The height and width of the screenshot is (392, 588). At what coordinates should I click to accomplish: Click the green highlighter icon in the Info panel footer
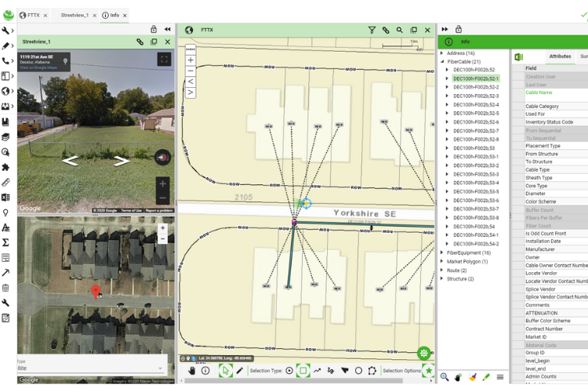(x=486, y=377)
